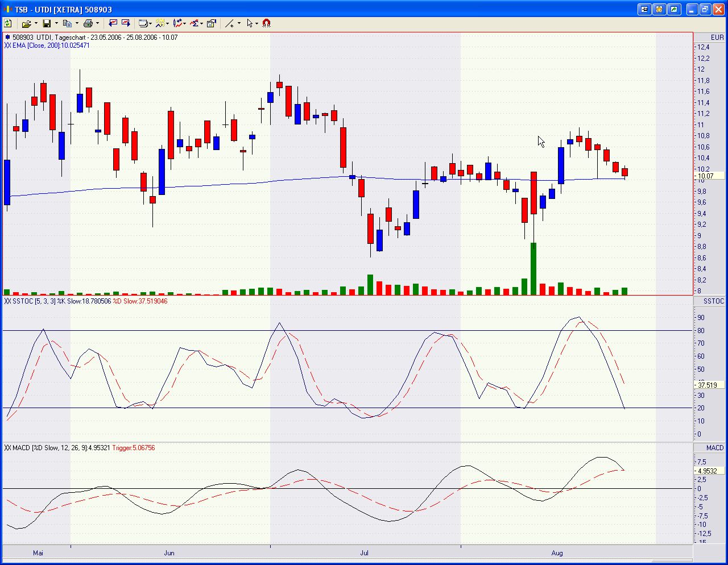Expand the pointer tool dropdown arrow
The width and height of the screenshot is (728, 565).
(x=257, y=23)
